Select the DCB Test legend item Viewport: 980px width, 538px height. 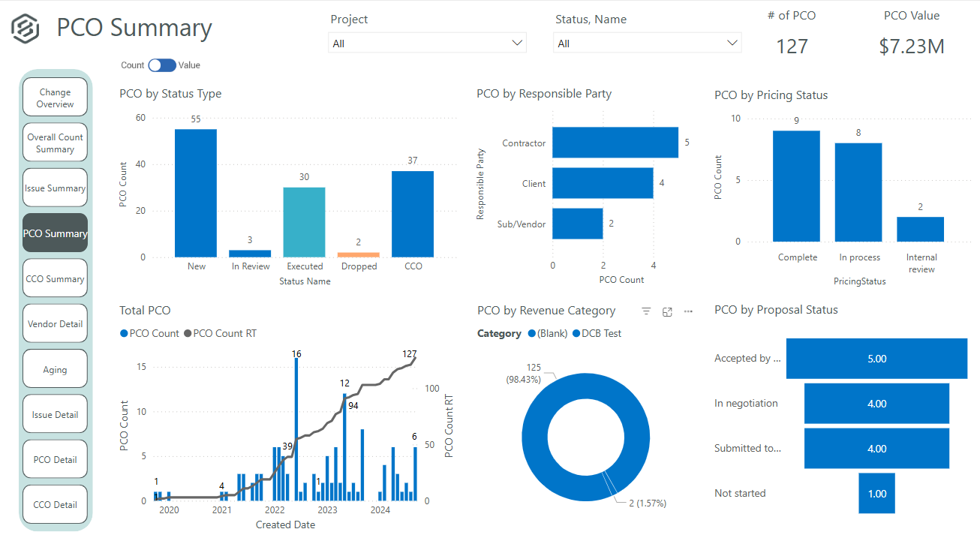pyautogui.click(x=597, y=333)
